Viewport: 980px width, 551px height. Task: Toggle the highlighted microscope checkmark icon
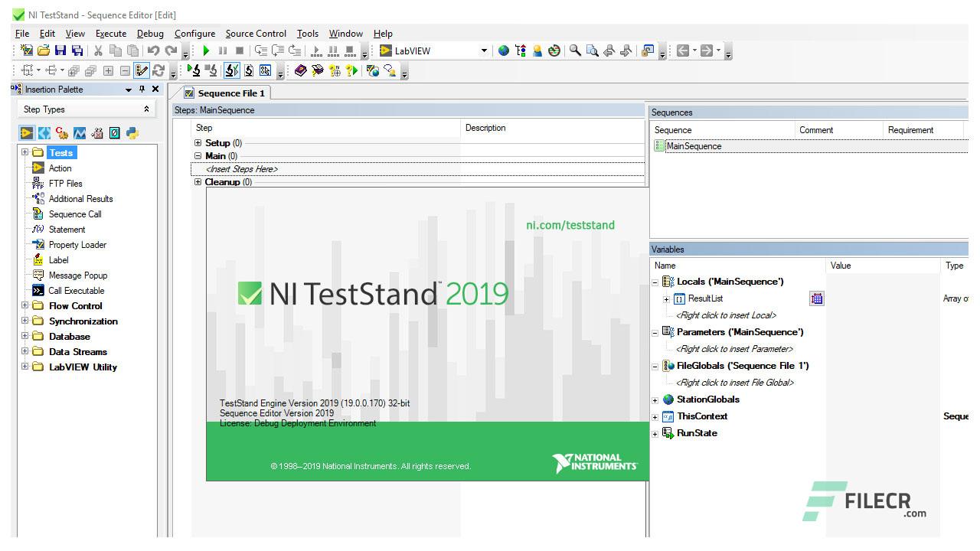pyautogui.click(x=232, y=70)
